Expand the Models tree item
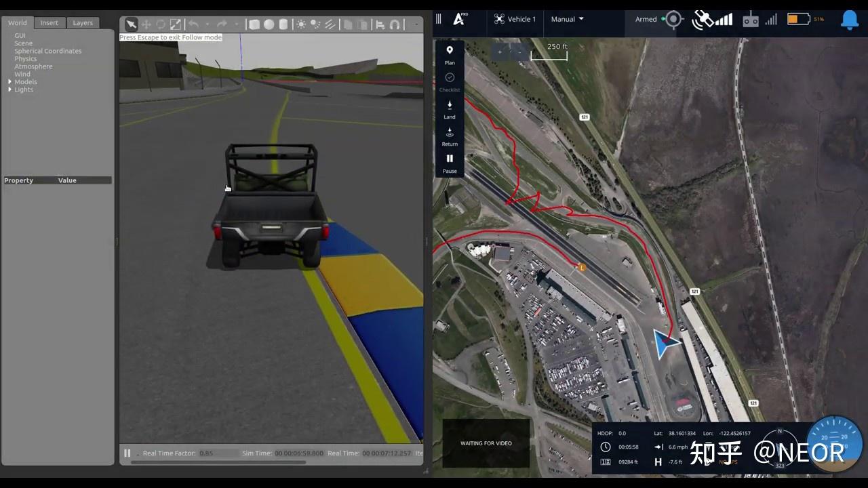Image resolution: width=868 pixels, height=488 pixels. coord(9,81)
